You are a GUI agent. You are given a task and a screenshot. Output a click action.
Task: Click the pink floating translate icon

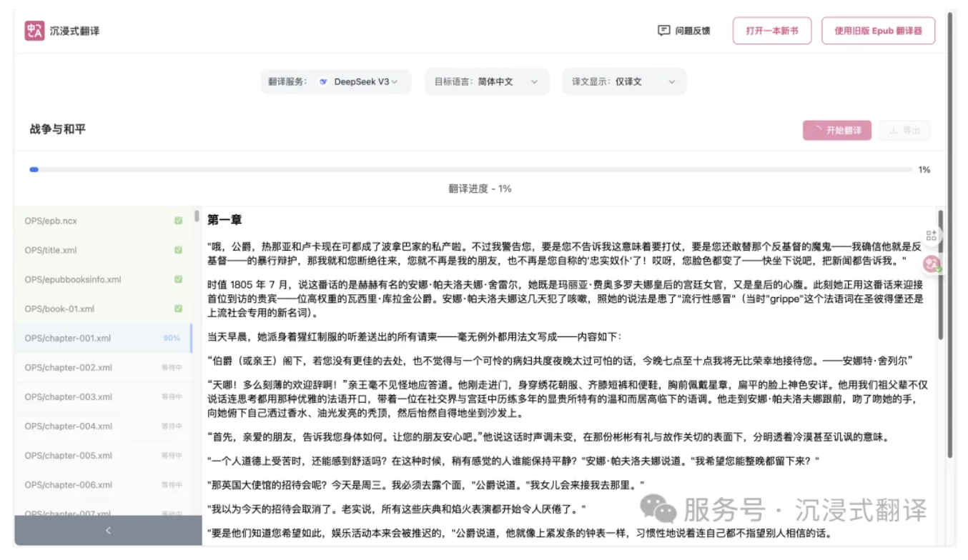[931, 264]
